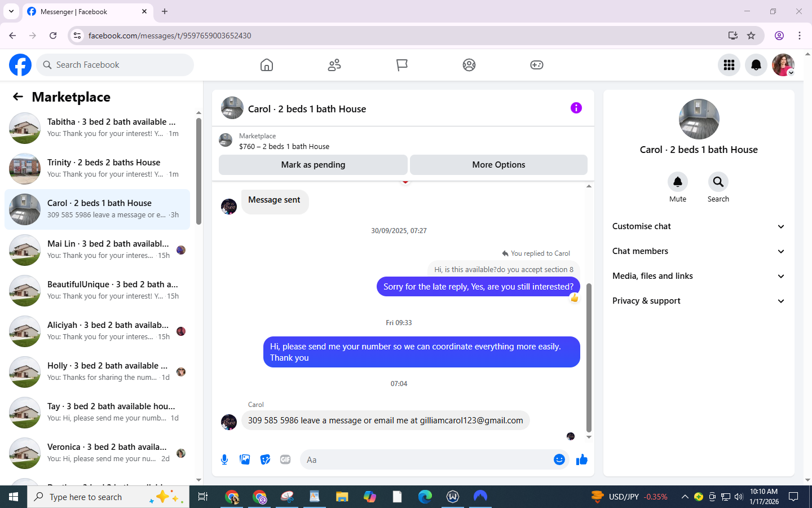Expand Privacy & support section
Image resolution: width=812 pixels, height=508 pixels.
[x=699, y=301]
